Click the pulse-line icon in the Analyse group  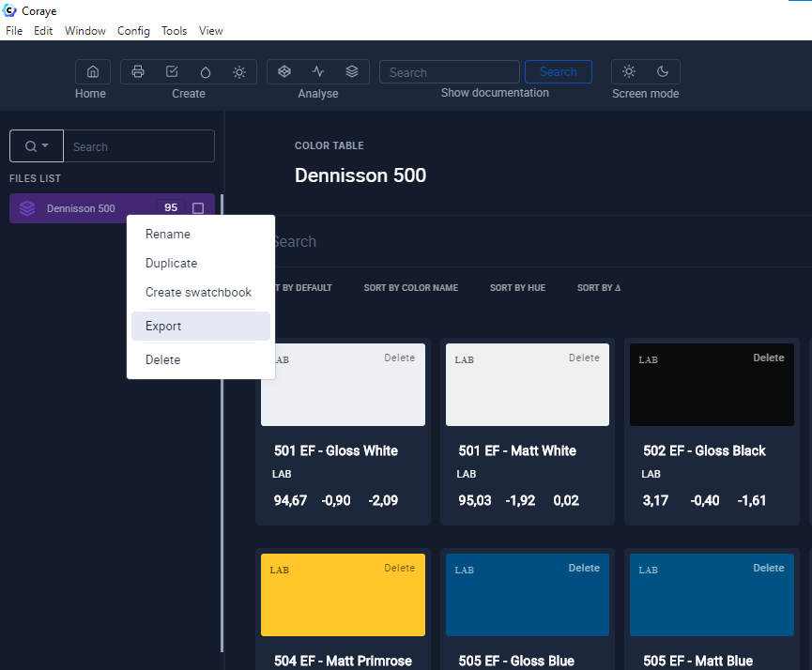(318, 71)
